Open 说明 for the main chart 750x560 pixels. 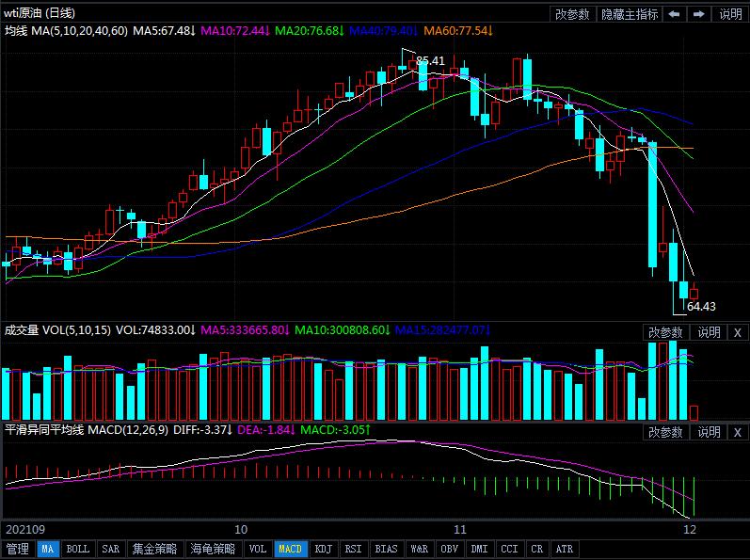[x=730, y=14]
